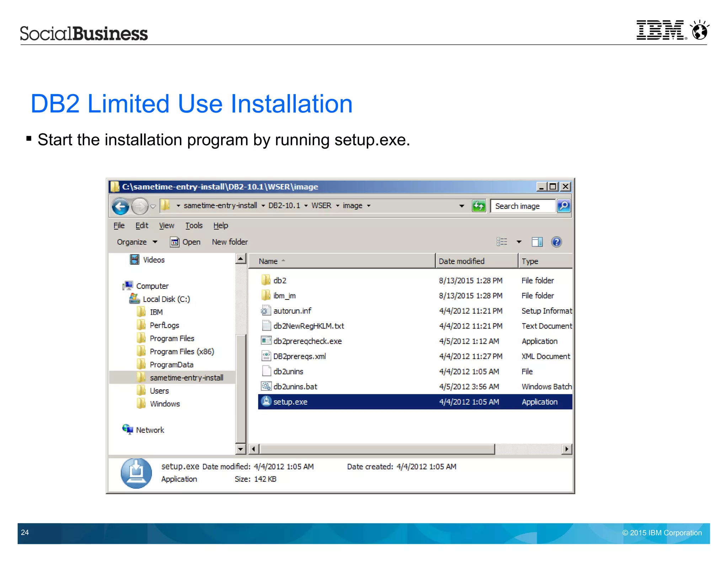728x562 pixels.
Task: Click navigation pane scroll up arrow
Action: pos(241,259)
